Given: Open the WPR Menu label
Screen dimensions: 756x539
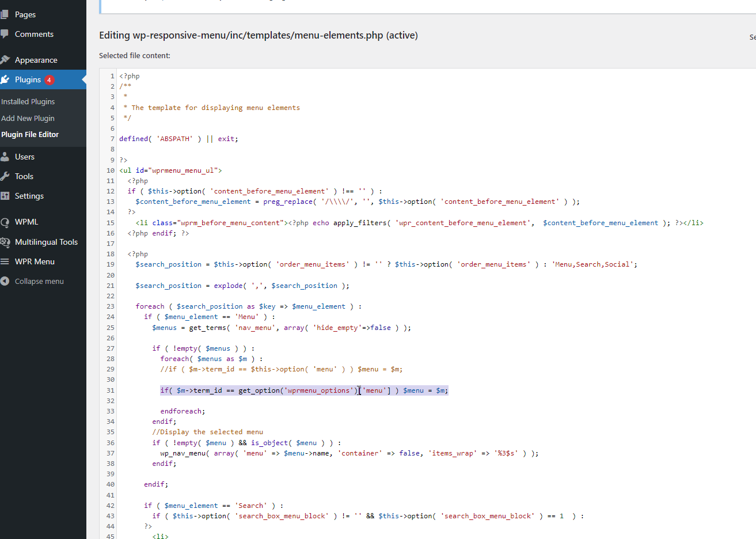Looking at the screenshot, I should pyautogui.click(x=35, y=261).
